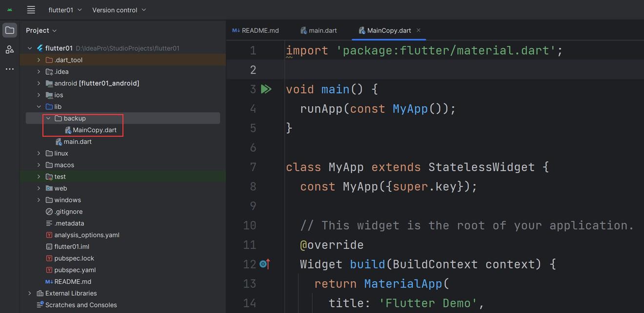
Task: Open the flutter01 project dropdown
Action: [65, 10]
